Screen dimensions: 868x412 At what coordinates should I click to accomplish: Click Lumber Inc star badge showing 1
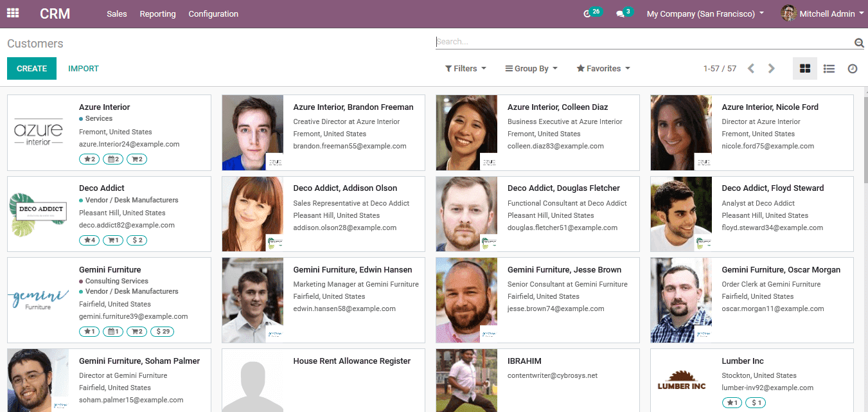[732, 403]
